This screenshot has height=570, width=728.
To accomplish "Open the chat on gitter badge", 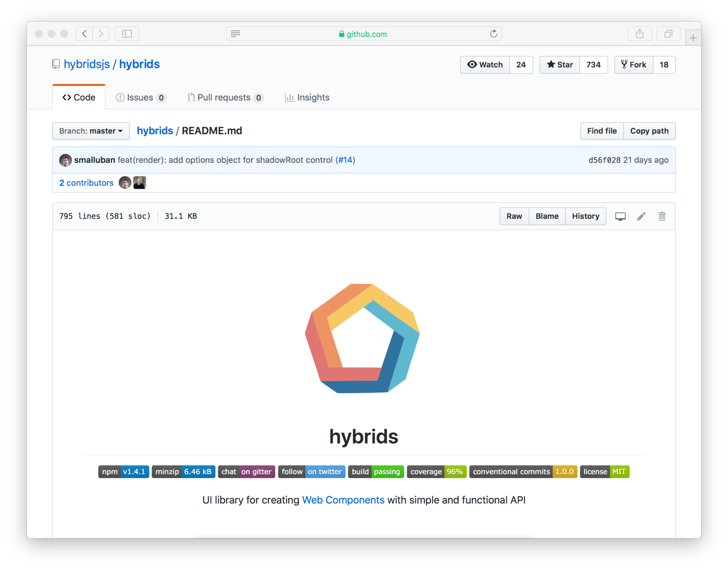I will pyautogui.click(x=246, y=472).
